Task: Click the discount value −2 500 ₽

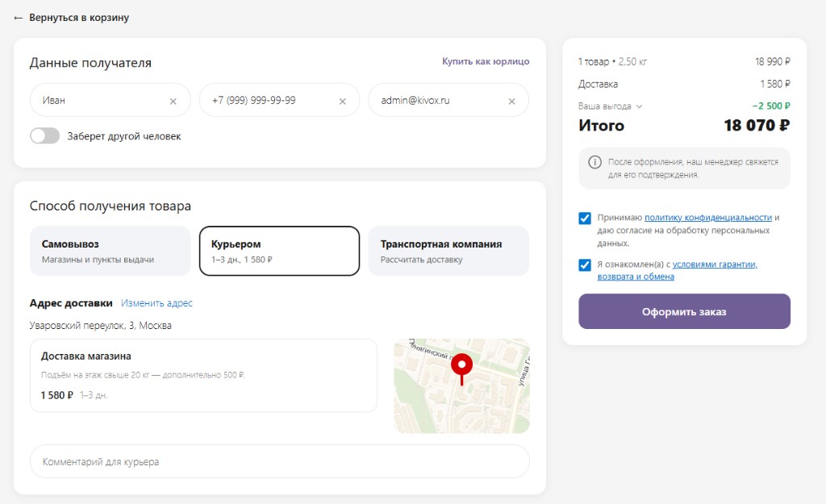Action: [x=771, y=106]
